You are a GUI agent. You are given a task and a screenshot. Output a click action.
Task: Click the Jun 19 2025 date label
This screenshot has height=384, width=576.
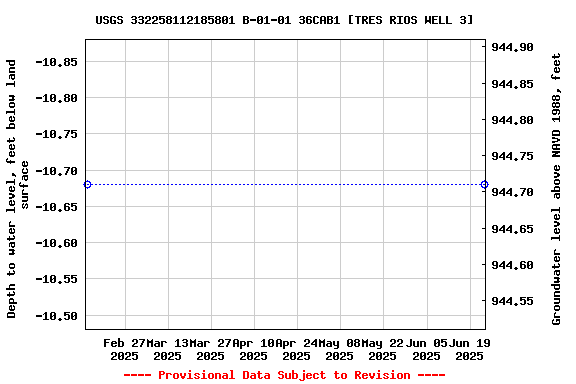(469, 349)
